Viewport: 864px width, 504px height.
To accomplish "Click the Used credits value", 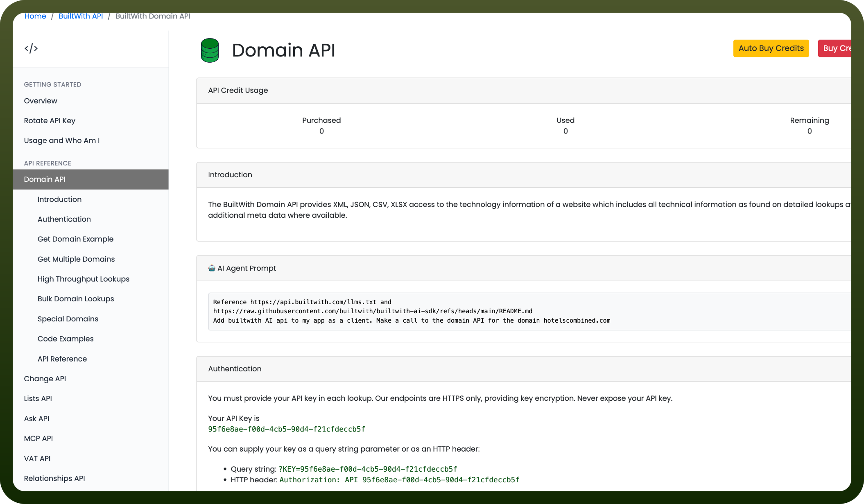I will (565, 131).
